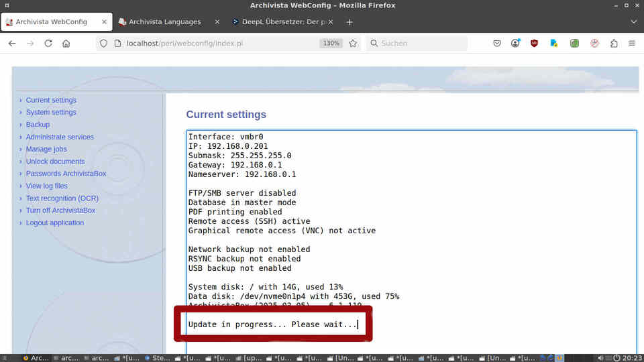The width and height of the screenshot is (644, 362).
Task: Open the Manage jobs link
Action: click(46, 149)
